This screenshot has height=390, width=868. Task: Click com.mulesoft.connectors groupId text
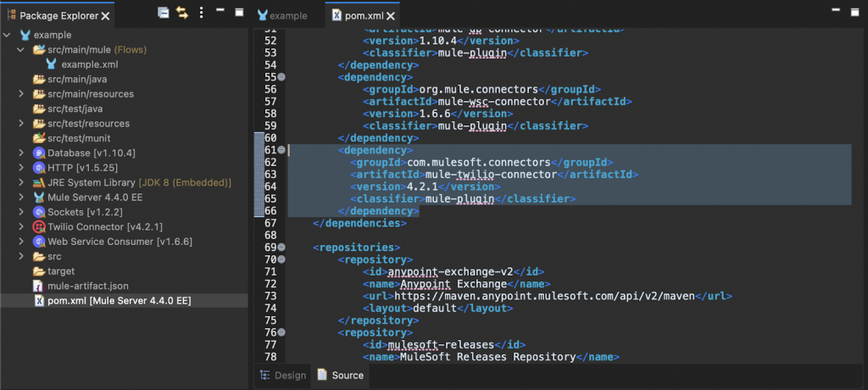[478, 162]
